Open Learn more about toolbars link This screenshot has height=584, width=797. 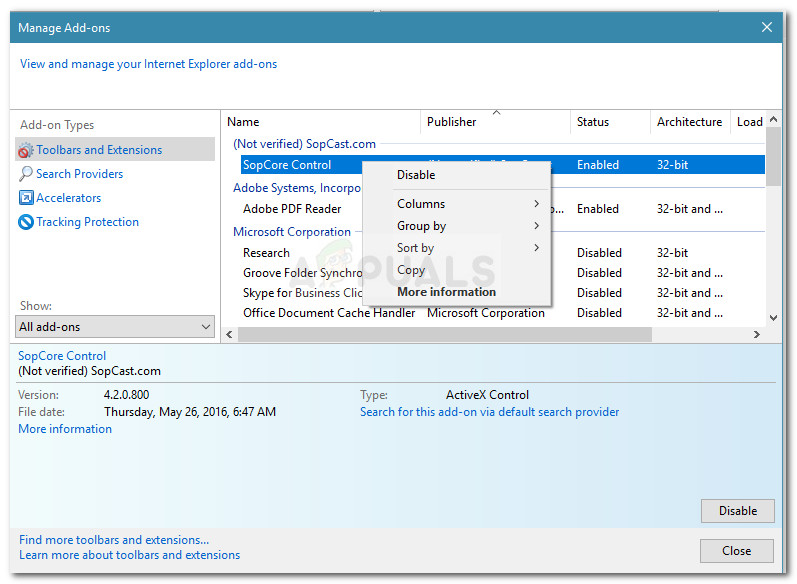click(x=129, y=555)
